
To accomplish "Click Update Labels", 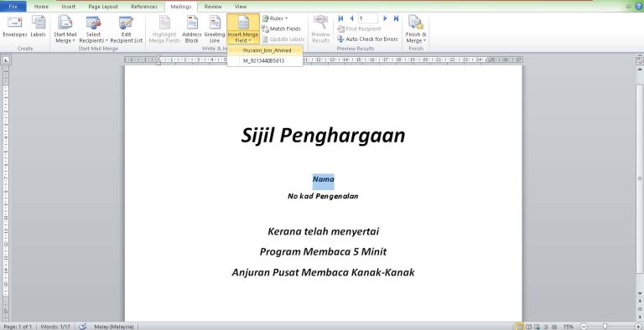I will click(x=283, y=39).
